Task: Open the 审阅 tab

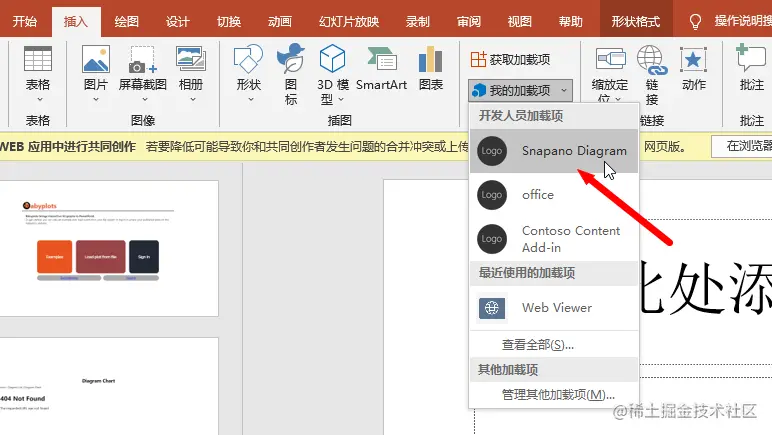Action: [469, 22]
